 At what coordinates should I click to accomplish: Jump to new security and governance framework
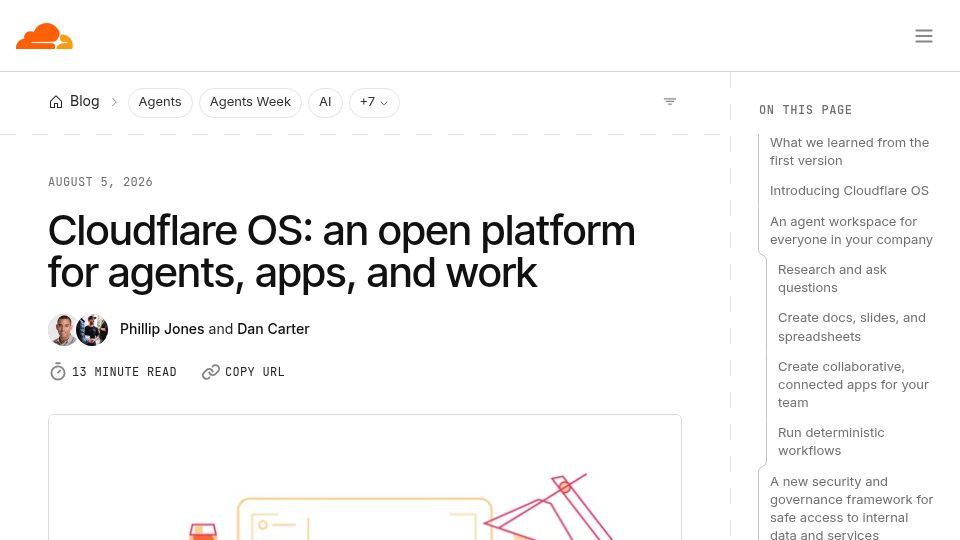[x=851, y=508]
